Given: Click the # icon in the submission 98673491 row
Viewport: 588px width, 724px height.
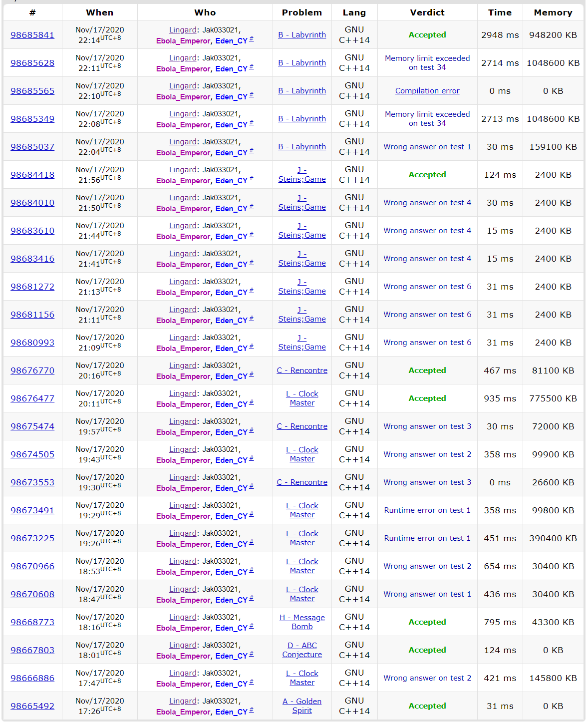Looking at the screenshot, I should [252, 514].
